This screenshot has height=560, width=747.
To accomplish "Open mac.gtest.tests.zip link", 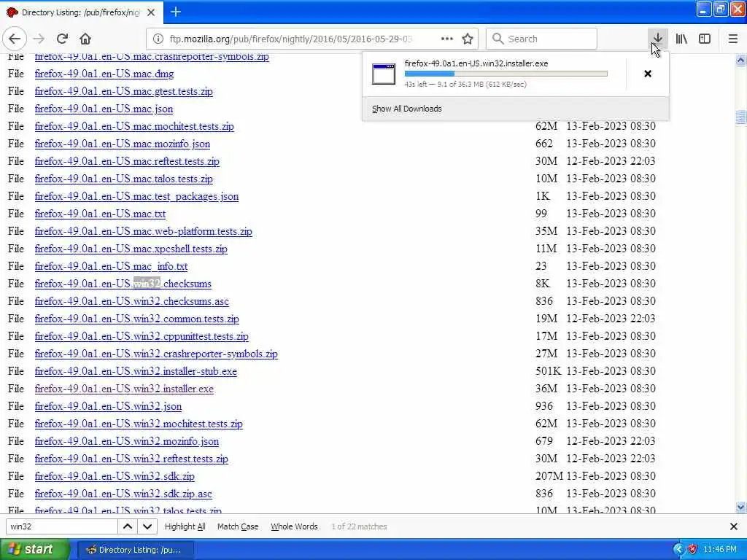I will [x=123, y=91].
